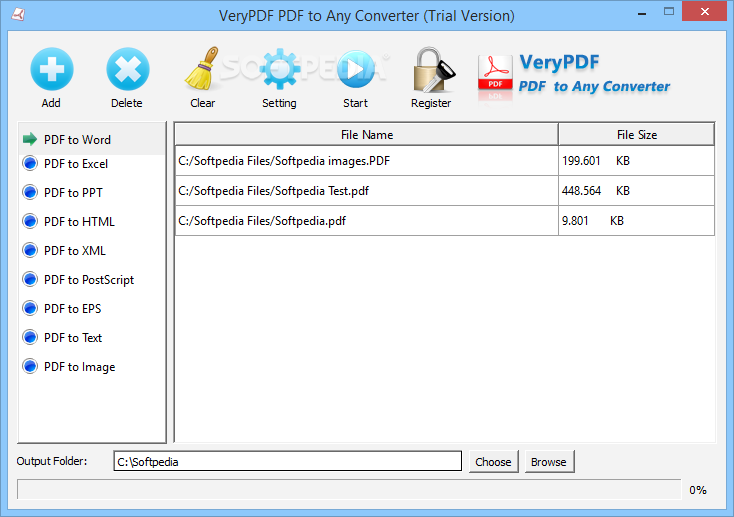Image resolution: width=734 pixels, height=517 pixels.
Task: Close the VeryPDF converter window
Action: [705, 12]
